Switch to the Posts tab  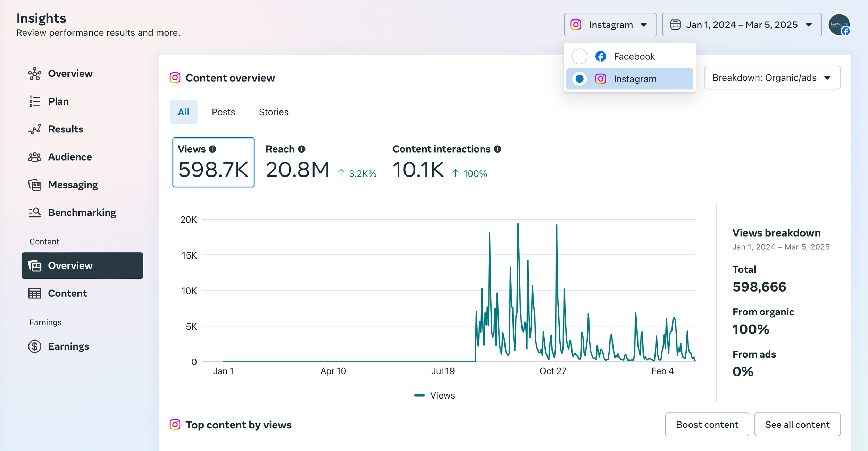[x=223, y=112]
